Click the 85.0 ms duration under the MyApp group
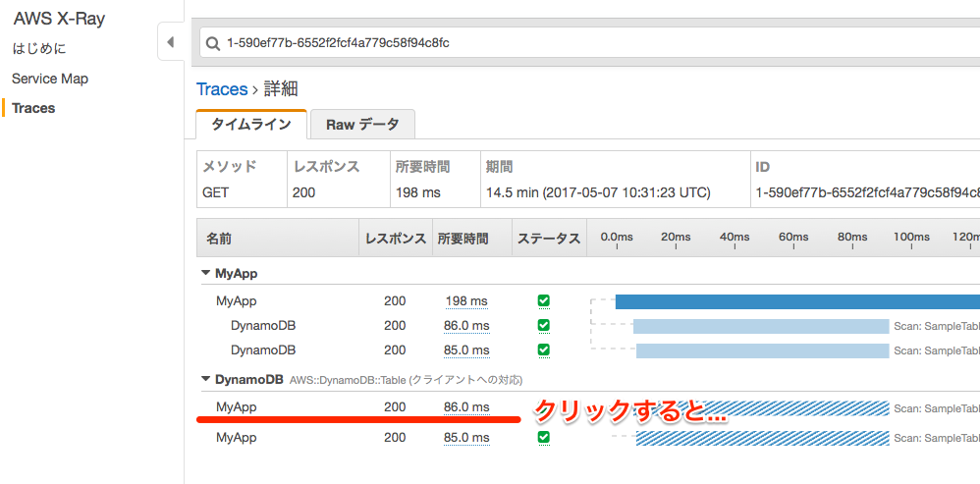 click(x=466, y=350)
